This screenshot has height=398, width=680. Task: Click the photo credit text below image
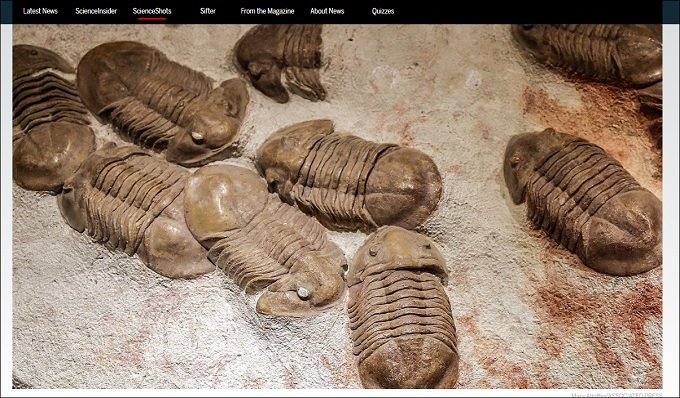617,395
